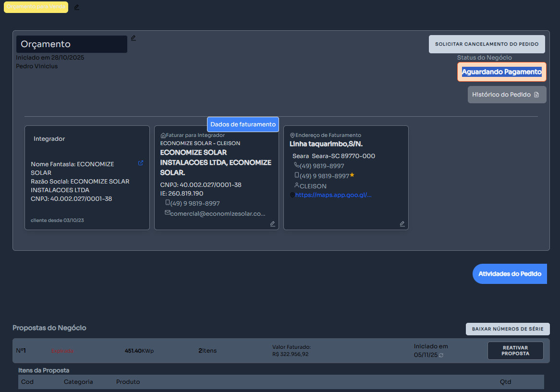560x392 pixels.
Task: Expand proposal Nº1 row
Action: [21, 351]
